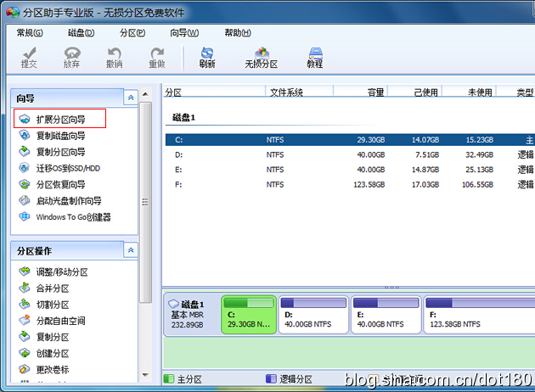Click the 调整/移动分区 icon
This screenshot has width=535, height=392.
pos(25,272)
